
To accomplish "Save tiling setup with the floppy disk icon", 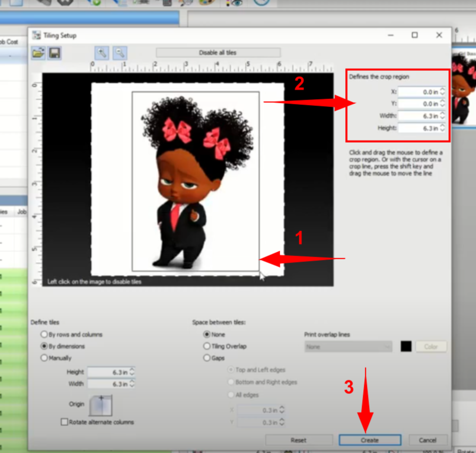I will [55, 53].
